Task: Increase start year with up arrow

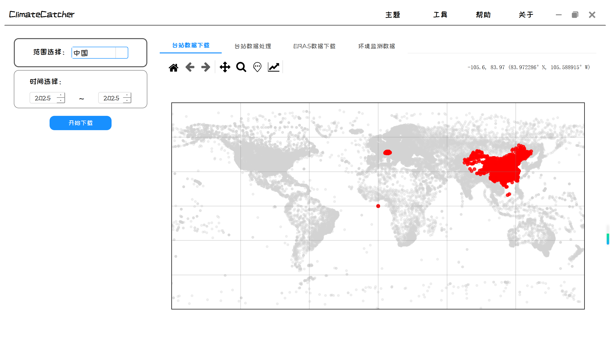Action: pyautogui.click(x=61, y=95)
